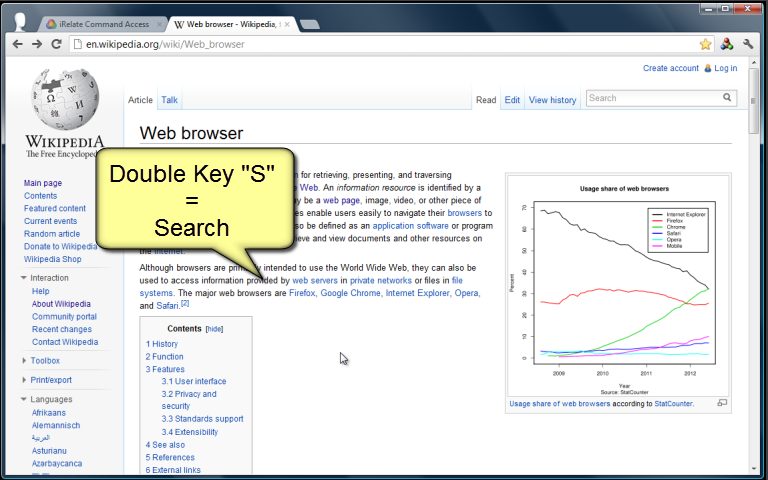Image resolution: width=768 pixels, height=480 pixels.
Task: Jump to 1 History section
Action: point(162,344)
